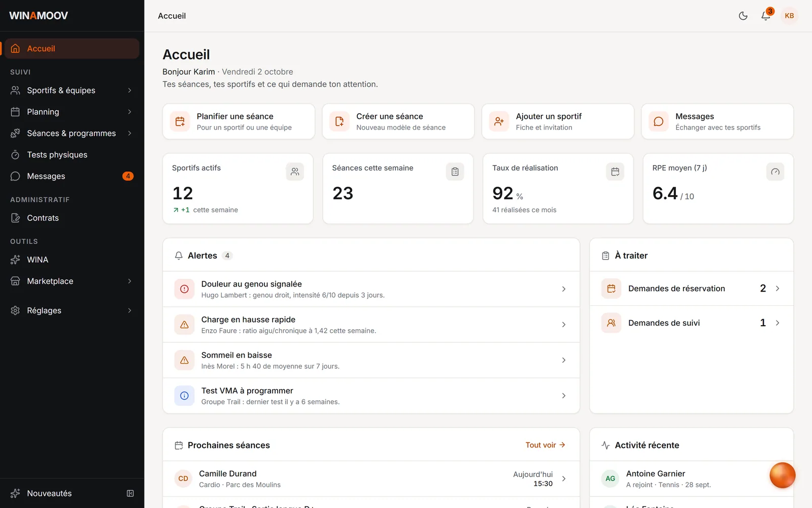Image resolution: width=812 pixels, height=508 pixels.
Task: Click the orange floating assistant orb
Action: [x=782, y=475]
